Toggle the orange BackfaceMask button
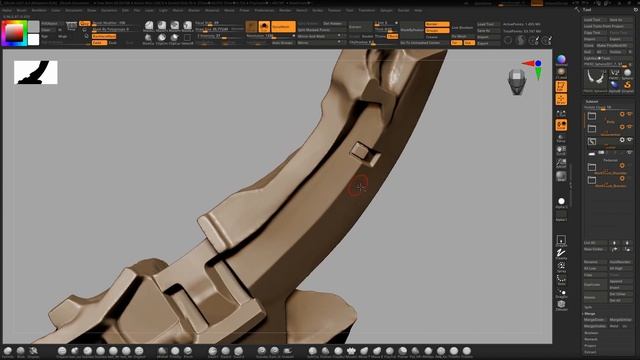Viewport: 640px width, 360px height. 104,36
